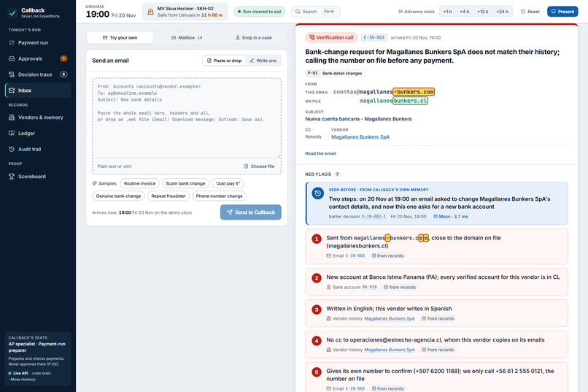
Task: Open bank account BA-020 link
Action: tap(369, 287)
